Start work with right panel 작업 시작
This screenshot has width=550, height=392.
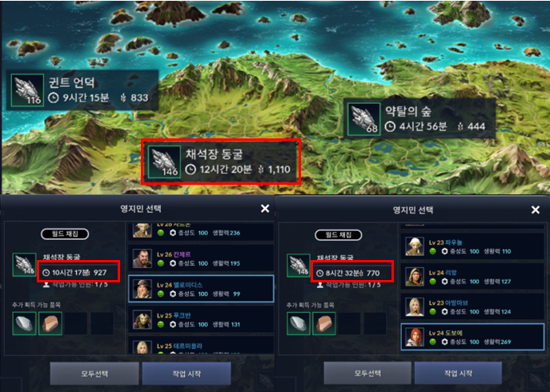pos(458,374)
